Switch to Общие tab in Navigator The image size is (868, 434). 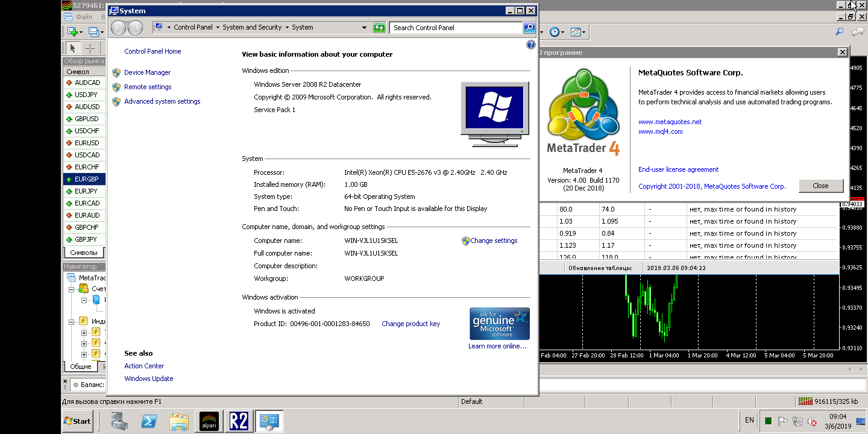click(x=81, y=366)
